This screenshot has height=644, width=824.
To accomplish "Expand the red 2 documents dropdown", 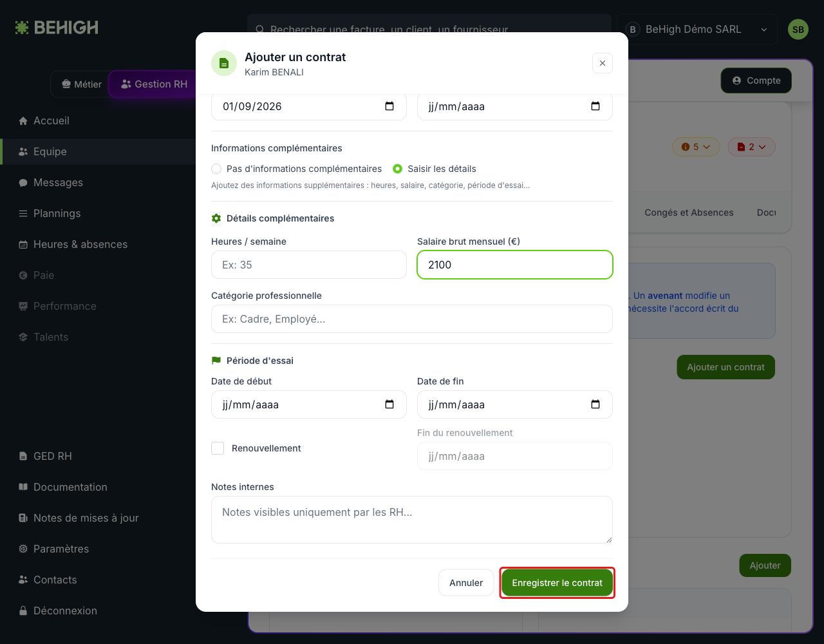I will click(x=752, y=147).
